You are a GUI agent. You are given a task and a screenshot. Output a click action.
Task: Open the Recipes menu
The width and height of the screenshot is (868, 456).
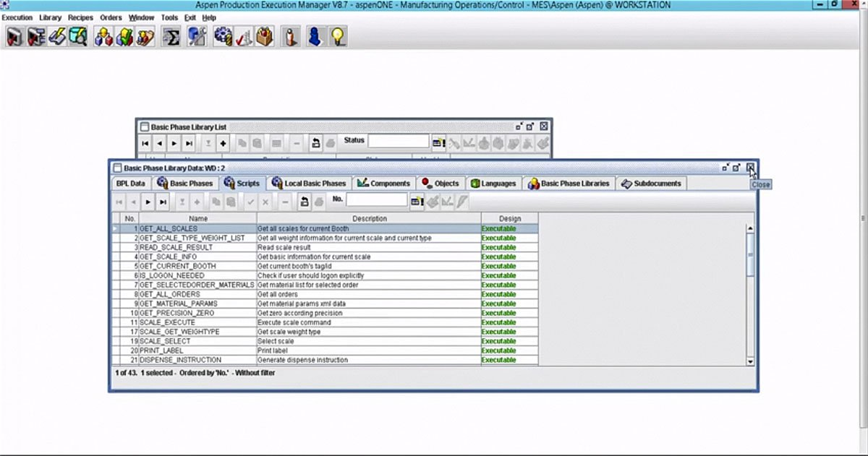point(80,17)
